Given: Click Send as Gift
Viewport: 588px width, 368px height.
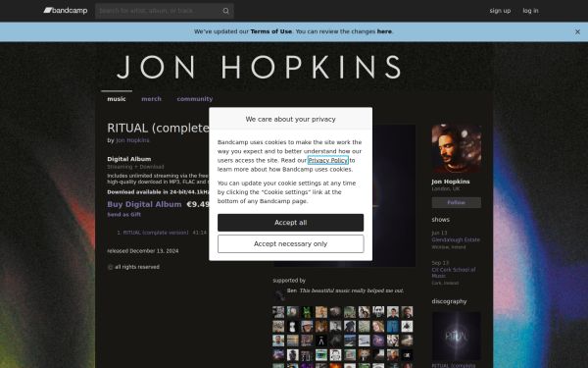Looking at the screenshot, I should 123,214.
